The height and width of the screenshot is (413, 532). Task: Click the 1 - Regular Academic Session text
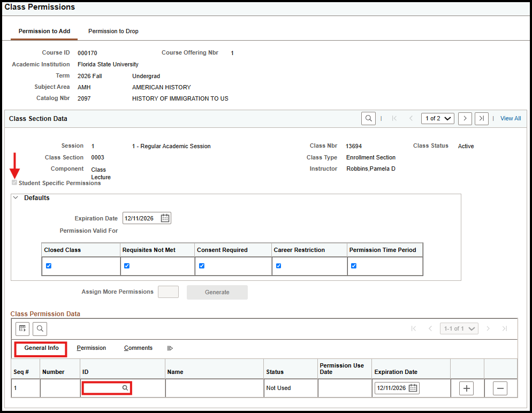(171, 146)
